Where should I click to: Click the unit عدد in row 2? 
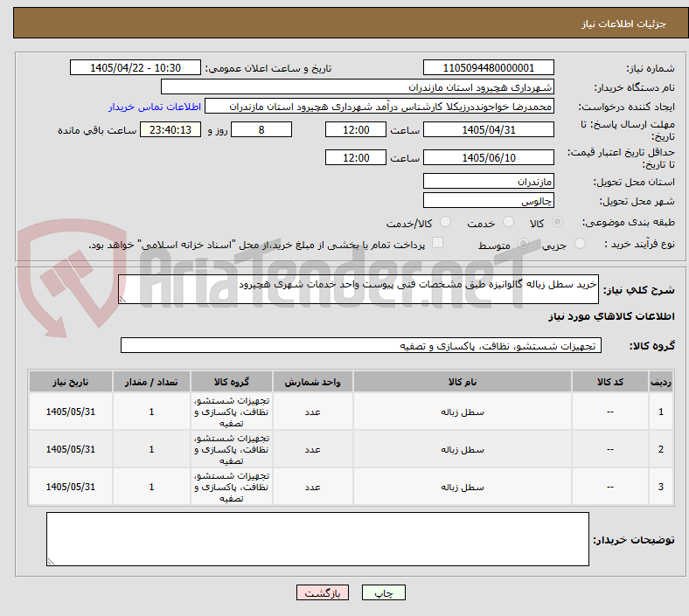[312, 450]
